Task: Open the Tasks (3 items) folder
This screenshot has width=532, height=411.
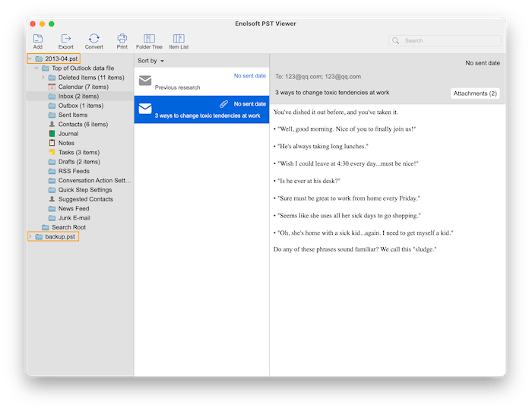Action: click(78, 153)
